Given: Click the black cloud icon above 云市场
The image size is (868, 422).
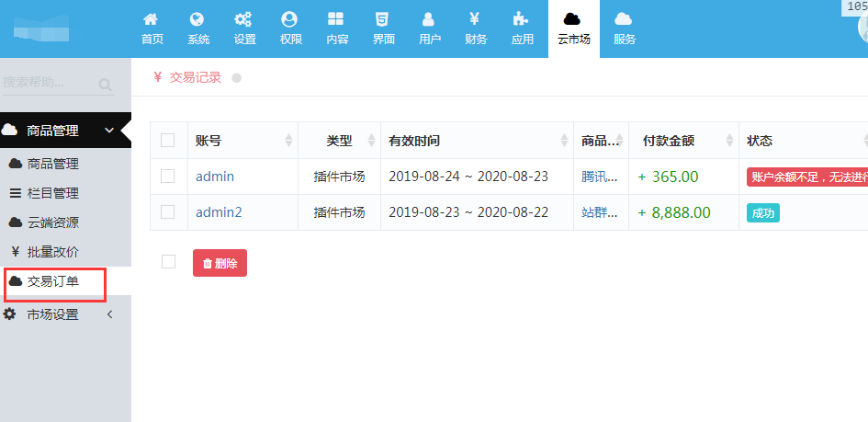Looking at the screenshot, I should [x=572, y=19].
